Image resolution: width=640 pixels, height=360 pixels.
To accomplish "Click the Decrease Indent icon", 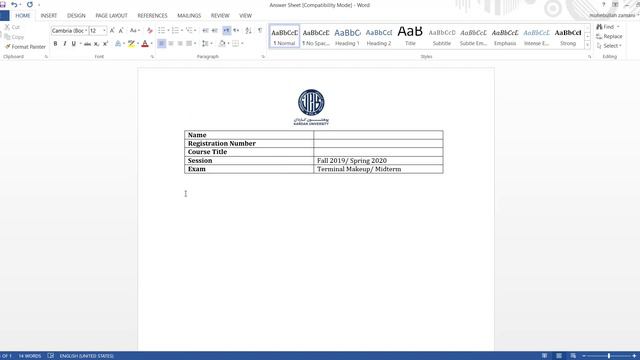I will click(205, 31).
